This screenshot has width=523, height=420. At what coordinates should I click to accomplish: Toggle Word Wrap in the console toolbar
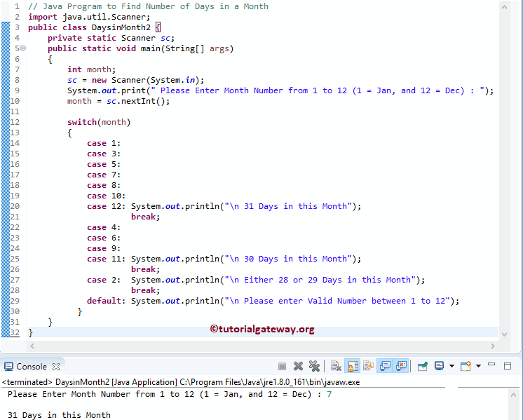[x=368, y=366]
